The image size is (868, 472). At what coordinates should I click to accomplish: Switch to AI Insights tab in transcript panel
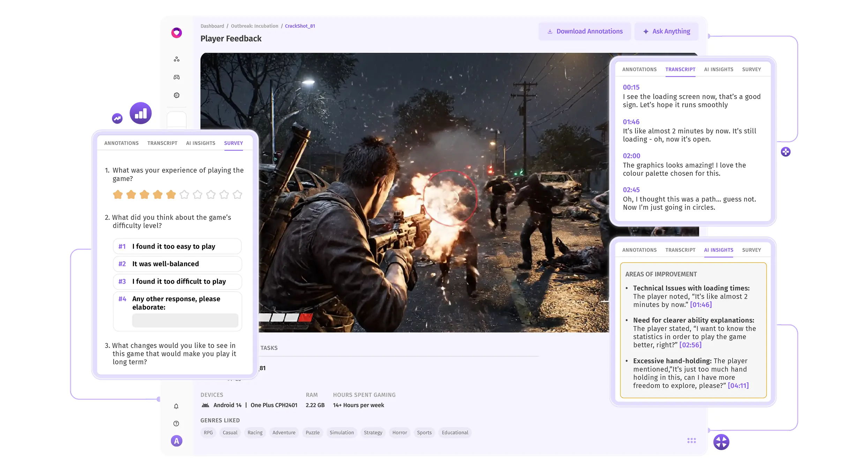718,69
